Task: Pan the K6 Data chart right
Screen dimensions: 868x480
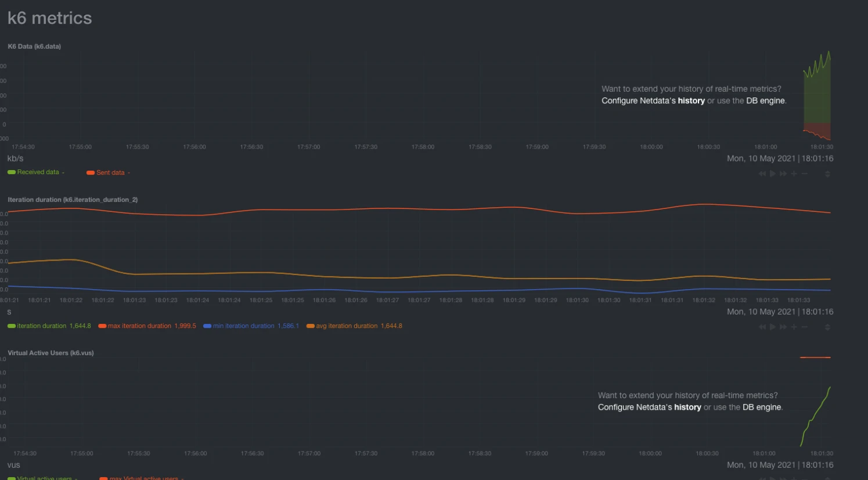Action: (x=783, y=174)
